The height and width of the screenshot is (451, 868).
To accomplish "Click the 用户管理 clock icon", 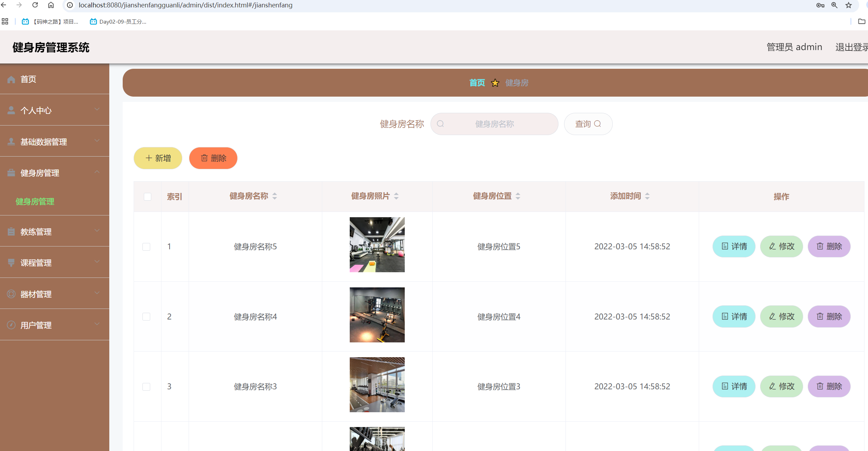I will click(11, 325).
